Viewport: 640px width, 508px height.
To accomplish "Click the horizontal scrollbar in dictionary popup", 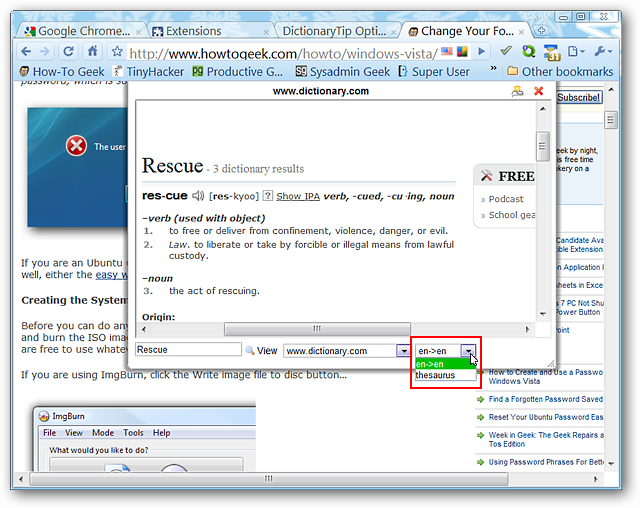I will coord(317,328).
